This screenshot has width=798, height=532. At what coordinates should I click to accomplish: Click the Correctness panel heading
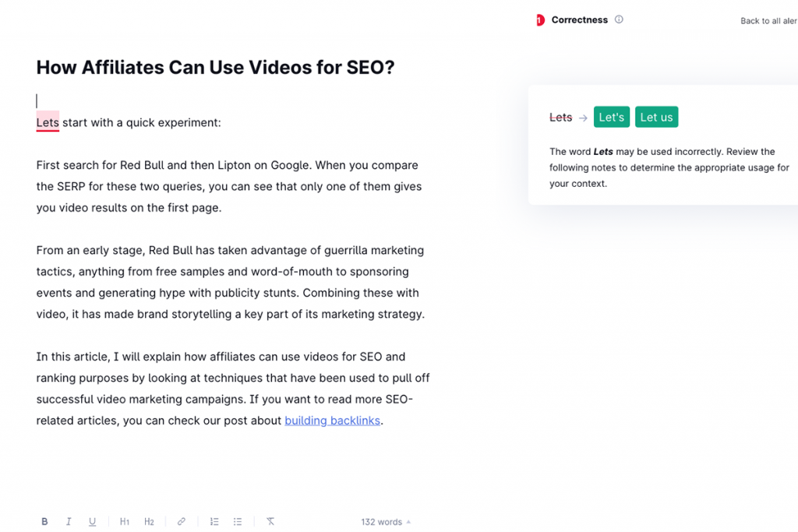click(x=579, y=19)
